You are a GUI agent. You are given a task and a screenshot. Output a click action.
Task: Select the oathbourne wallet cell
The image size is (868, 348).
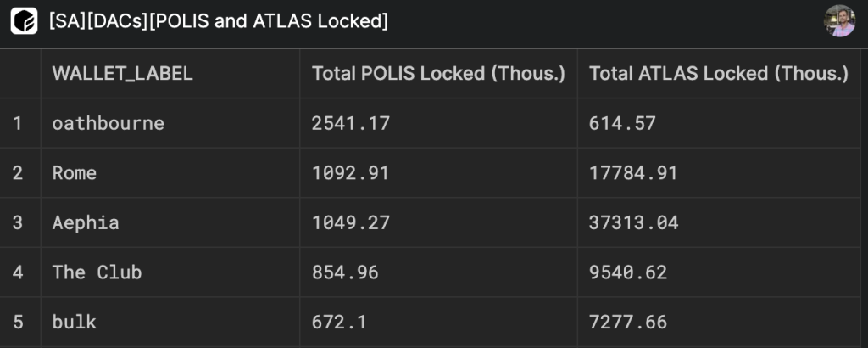(x=108, y=124)
